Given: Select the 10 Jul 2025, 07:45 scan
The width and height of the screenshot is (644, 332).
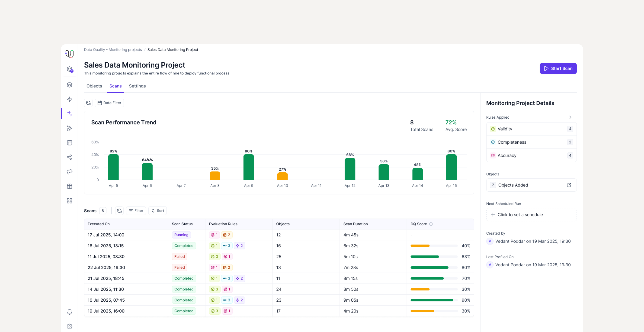Looking at the screenshot, I should (x=279, y=300).
